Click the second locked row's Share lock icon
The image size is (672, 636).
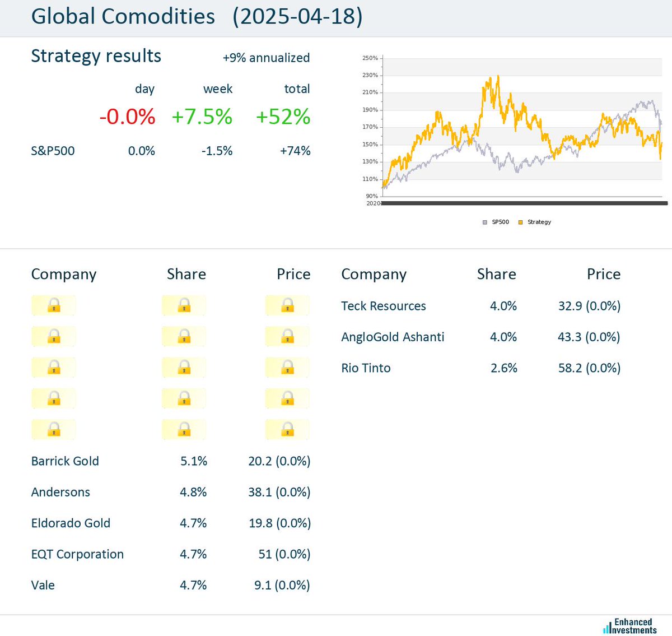tap(184, 336)
